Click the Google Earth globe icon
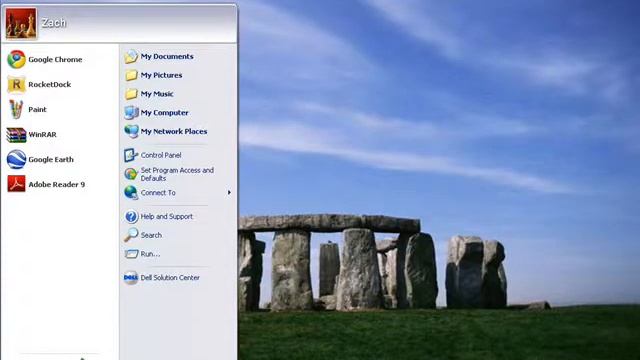This screenshot has height=360, width=640. (x=16, y=159)
